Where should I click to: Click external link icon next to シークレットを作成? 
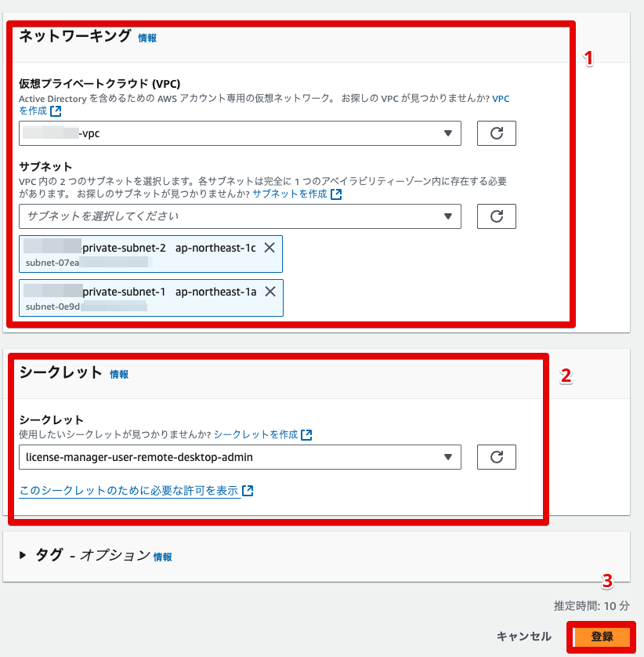coord(306,434)
